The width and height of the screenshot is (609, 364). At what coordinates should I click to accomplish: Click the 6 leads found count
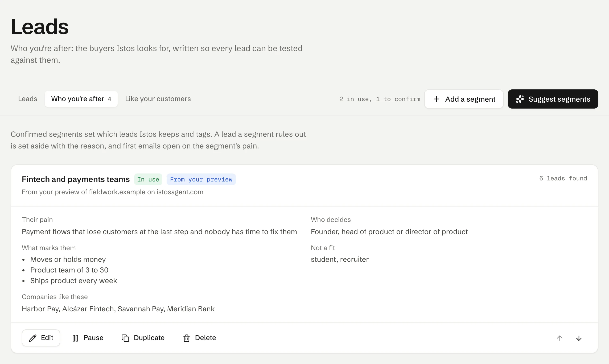point(563,179)
